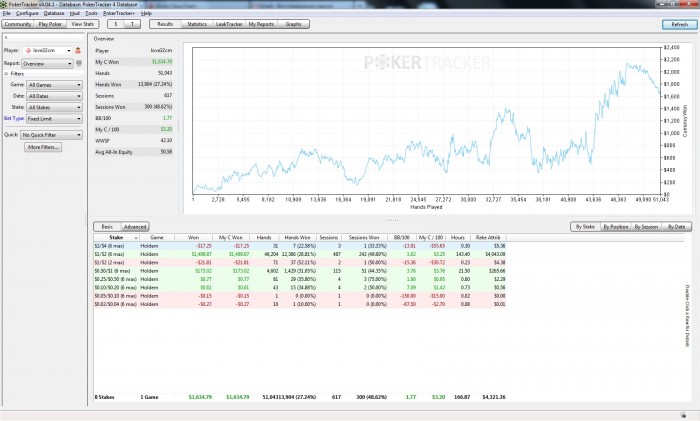
Task: Click the More Filters... button
Action: click(x=43, y=147)
